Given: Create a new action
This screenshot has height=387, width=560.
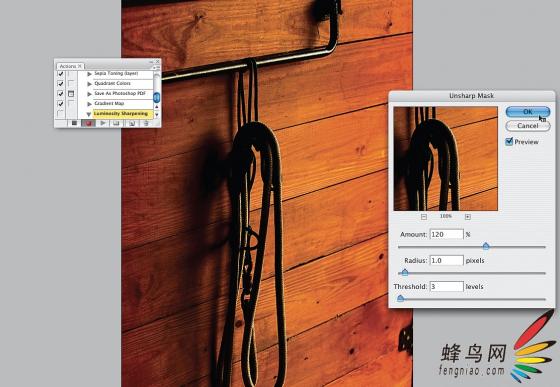Looking at the screenshot, I should point(132,124).
